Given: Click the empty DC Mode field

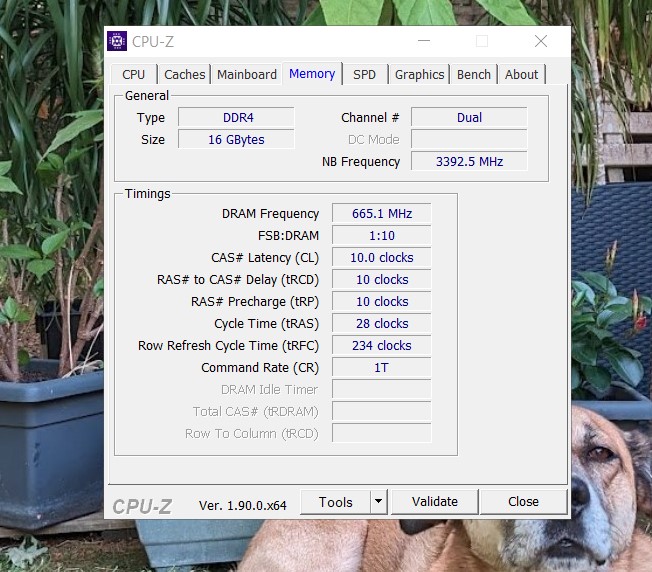Looking at the screenshot, I should (x=469, y=140).
